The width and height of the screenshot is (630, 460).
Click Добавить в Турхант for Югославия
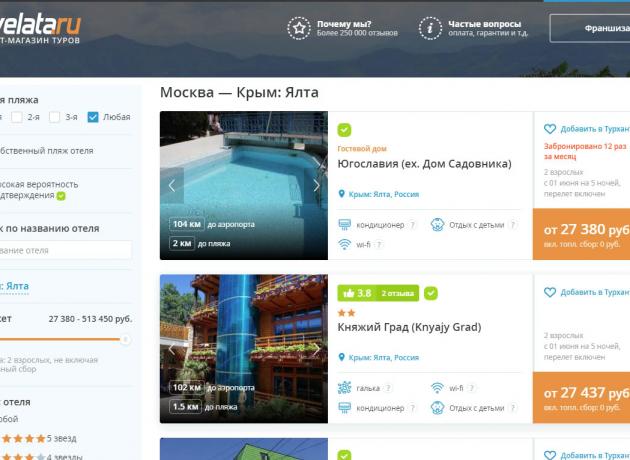pos(595,129)
